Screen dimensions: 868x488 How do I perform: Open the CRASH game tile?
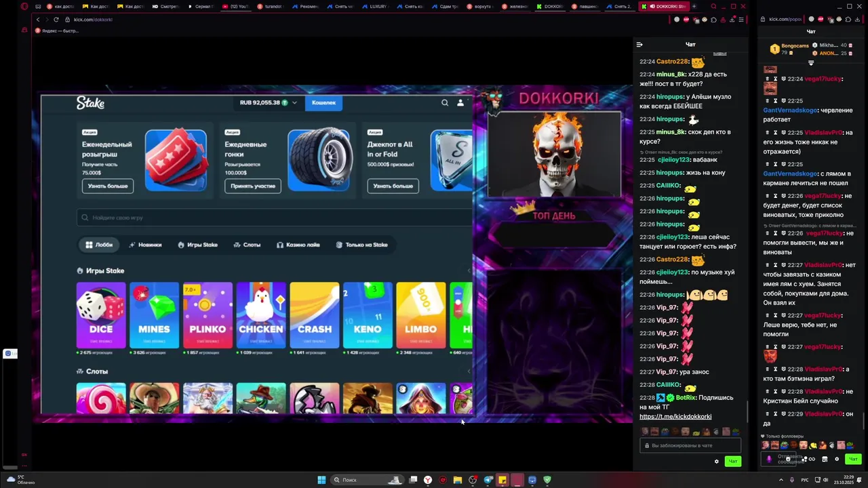314,315
